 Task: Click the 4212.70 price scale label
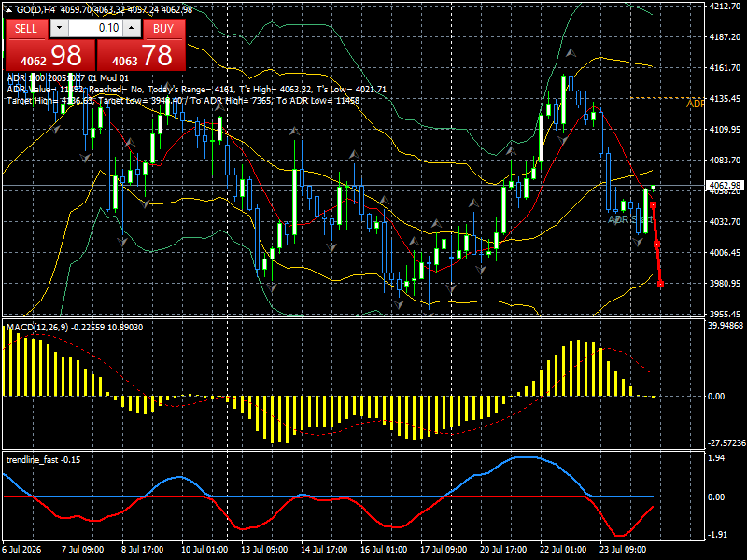[725, 6]
